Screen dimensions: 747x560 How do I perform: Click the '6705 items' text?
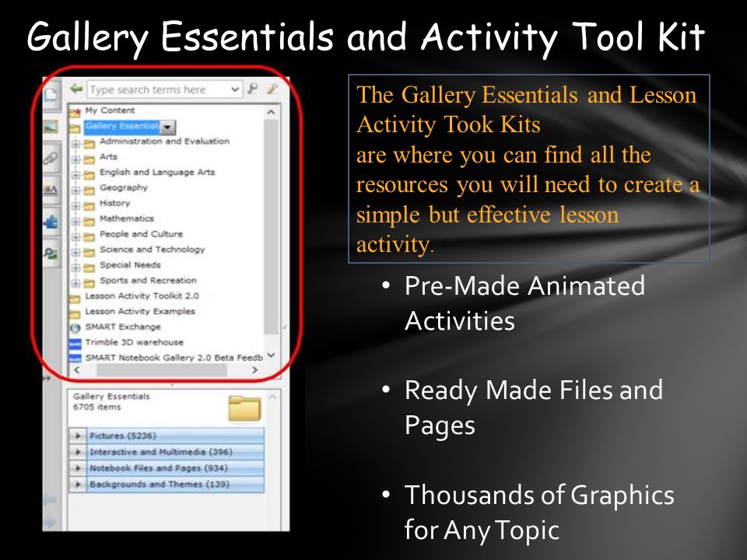96,407
